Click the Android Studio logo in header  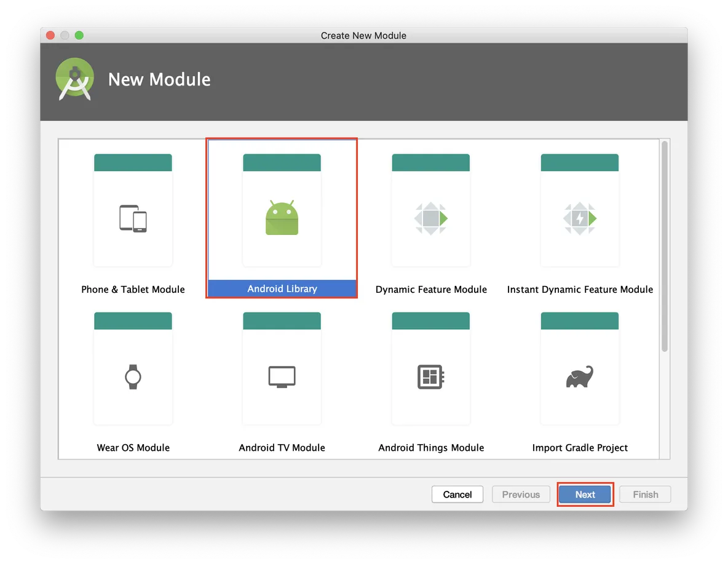[74, 79]
